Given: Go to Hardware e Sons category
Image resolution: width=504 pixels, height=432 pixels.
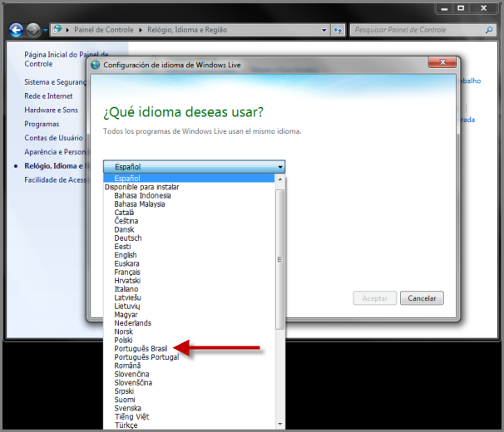Looking at the screenshot, I should (x=51, y=110).
